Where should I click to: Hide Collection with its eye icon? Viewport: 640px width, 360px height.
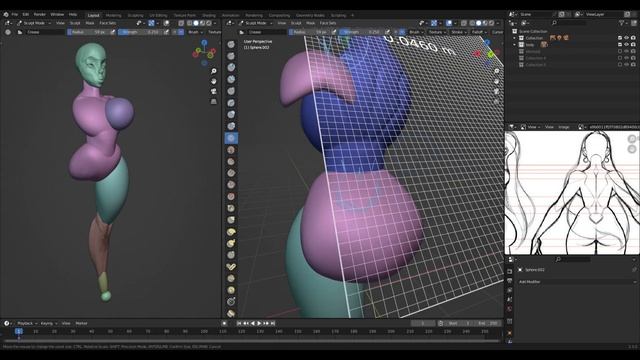pos(626,38)
